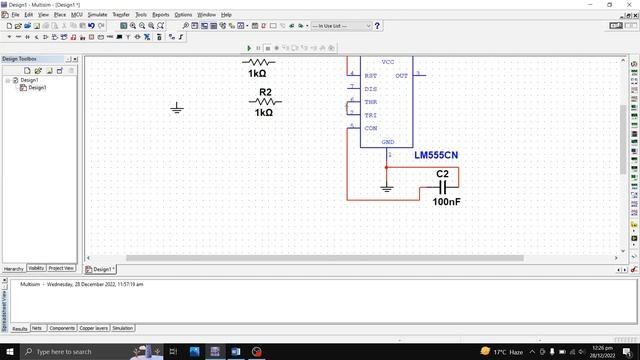Switch to the Visibility tab
Image resolution: width=640 pixels, height=360 pixels.
[x=36, y=268]
